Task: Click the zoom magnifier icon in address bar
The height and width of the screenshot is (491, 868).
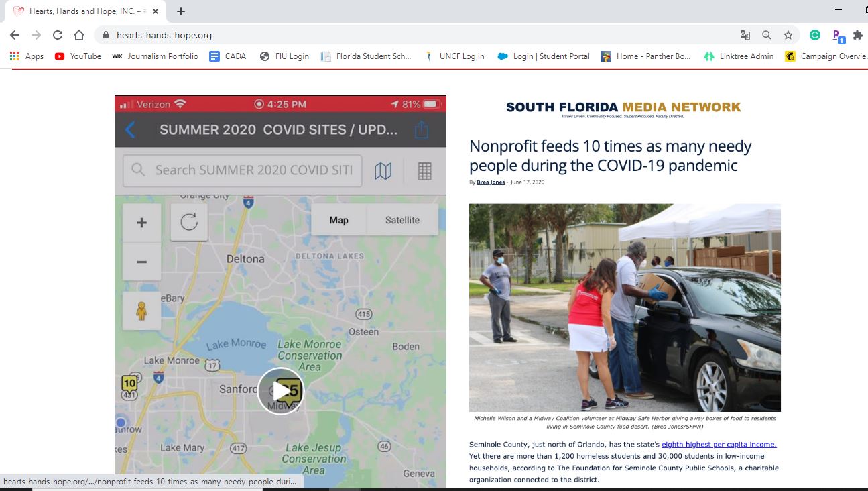Action: 767,35
